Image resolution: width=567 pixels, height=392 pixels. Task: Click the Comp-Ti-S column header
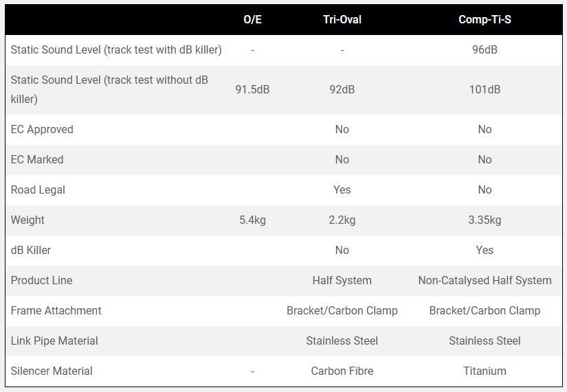(x=485, y=19)
